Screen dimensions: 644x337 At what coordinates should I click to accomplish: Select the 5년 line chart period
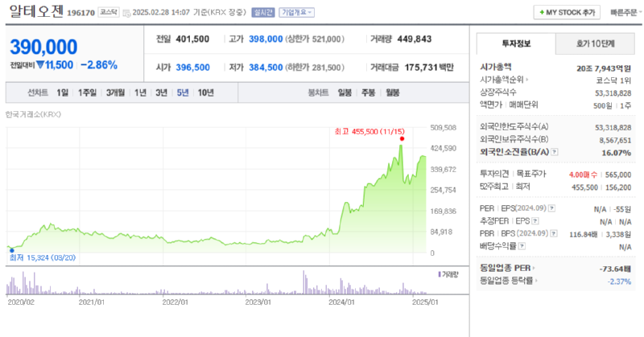click(x=183, y=92)
